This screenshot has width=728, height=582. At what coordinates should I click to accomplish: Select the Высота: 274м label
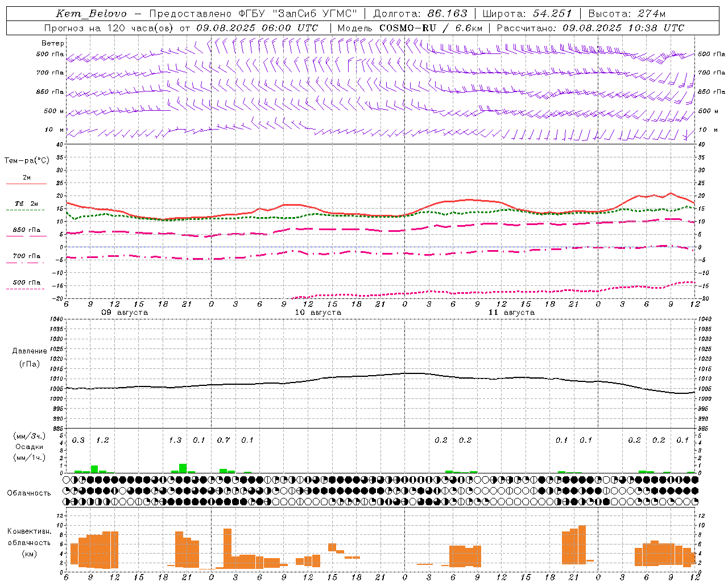tap(626, 14)
